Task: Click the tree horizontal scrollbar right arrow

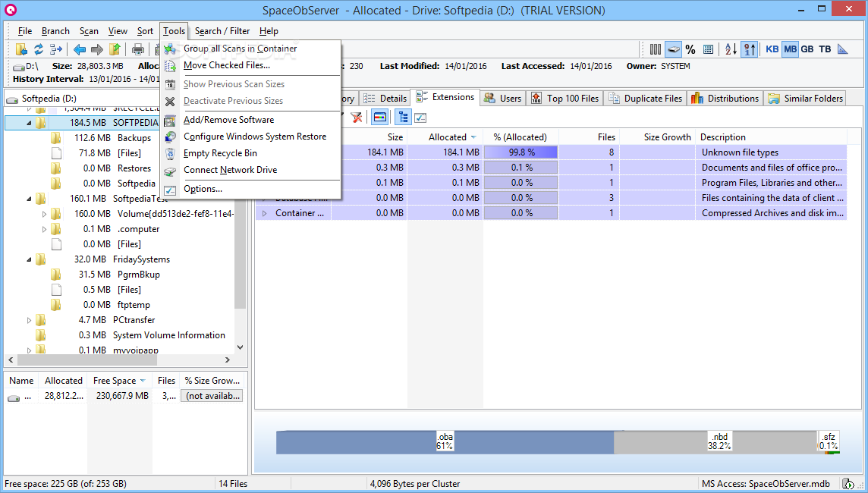Action: (227, 360)
